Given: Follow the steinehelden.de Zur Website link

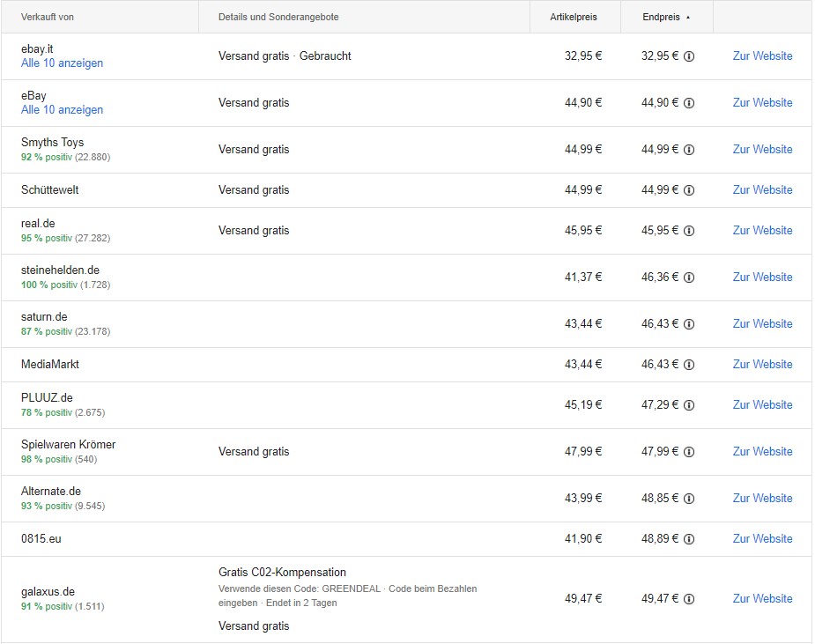Looking at the screenshot, I should pos(762,277).
